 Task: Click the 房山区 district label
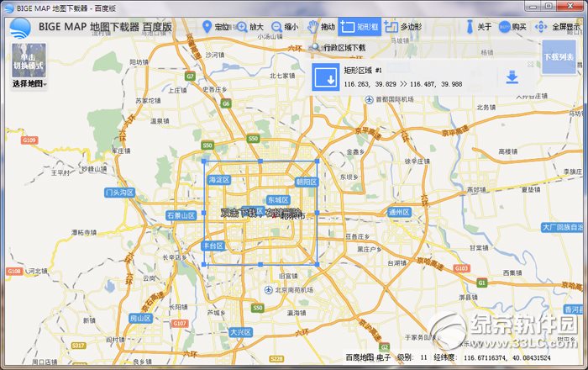click(x=140, y=318)
